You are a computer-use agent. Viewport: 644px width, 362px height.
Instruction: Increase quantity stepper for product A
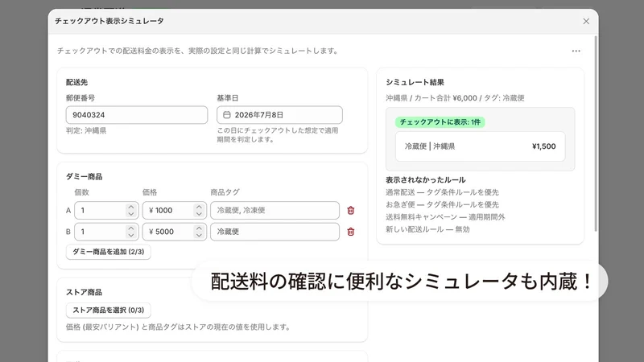(131, 207)
